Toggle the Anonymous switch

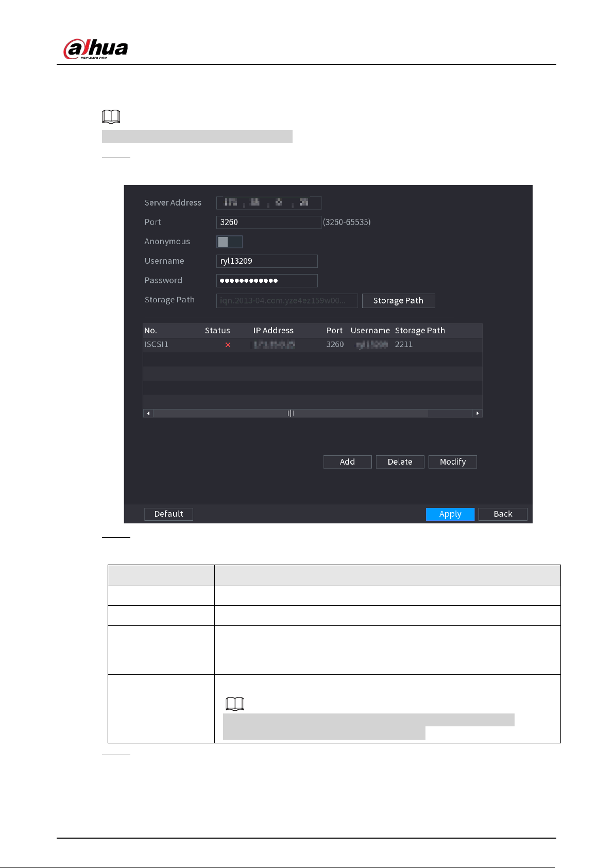click(x=229, y=242)
